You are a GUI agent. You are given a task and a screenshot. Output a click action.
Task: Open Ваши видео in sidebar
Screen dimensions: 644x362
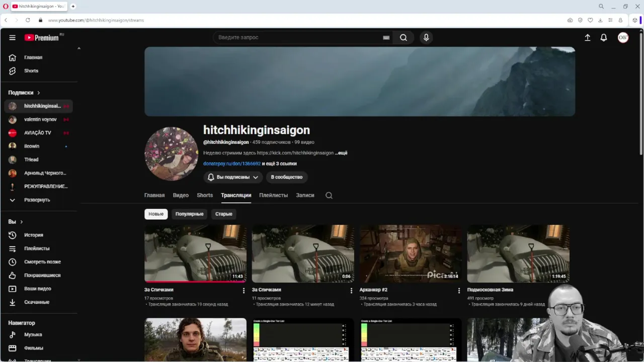[x=38, y=289]
